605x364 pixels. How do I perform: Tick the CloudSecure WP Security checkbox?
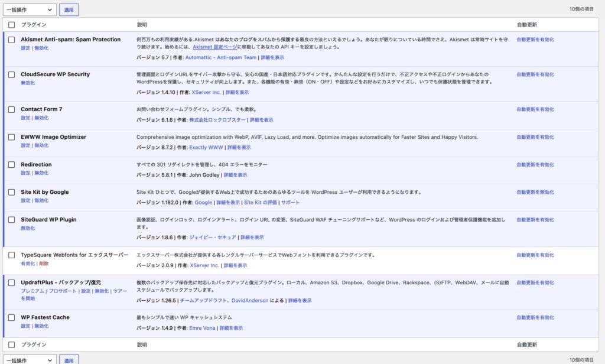(12, 74)
